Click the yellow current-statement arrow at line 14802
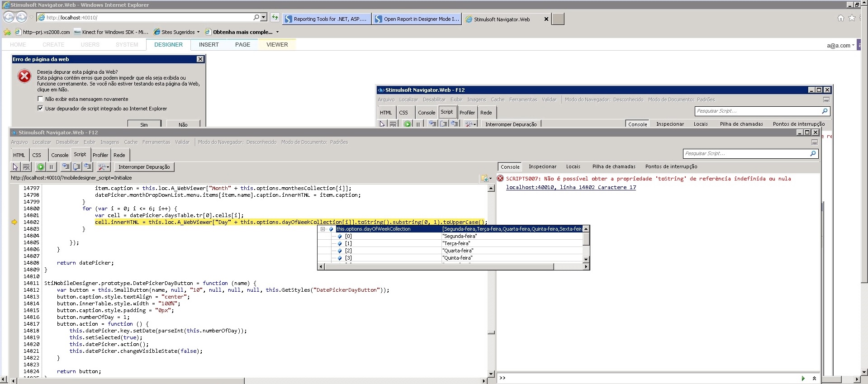868x384 pixels. 14,222
